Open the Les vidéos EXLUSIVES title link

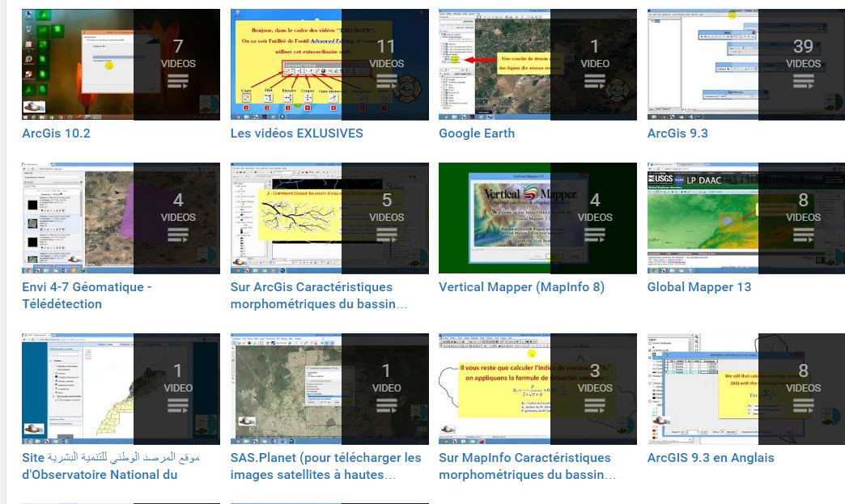[x=296, y=133]
